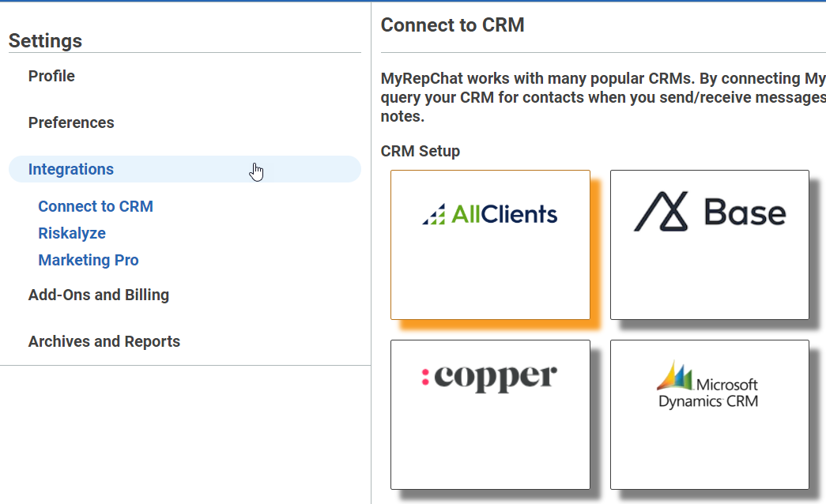Collapse the Integrations section

click(x=71, y=169)
